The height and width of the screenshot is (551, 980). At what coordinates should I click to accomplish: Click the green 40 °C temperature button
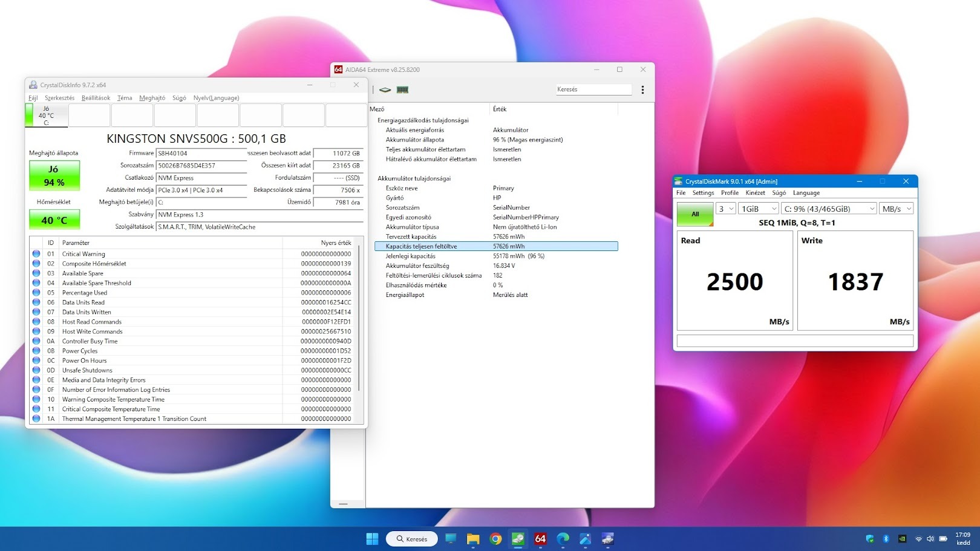pyautogui.click(x=54, y=220)
